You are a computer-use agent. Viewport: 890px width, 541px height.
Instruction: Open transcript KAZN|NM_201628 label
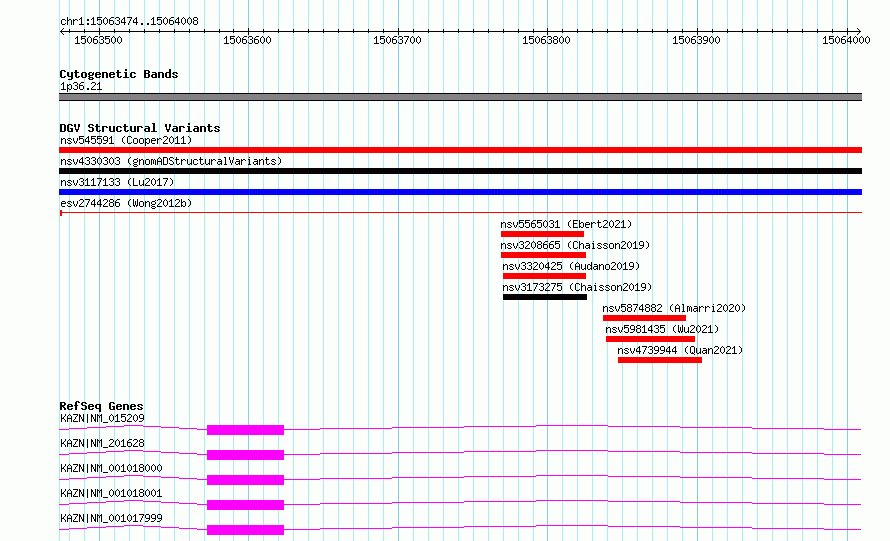tap(102, 443)
